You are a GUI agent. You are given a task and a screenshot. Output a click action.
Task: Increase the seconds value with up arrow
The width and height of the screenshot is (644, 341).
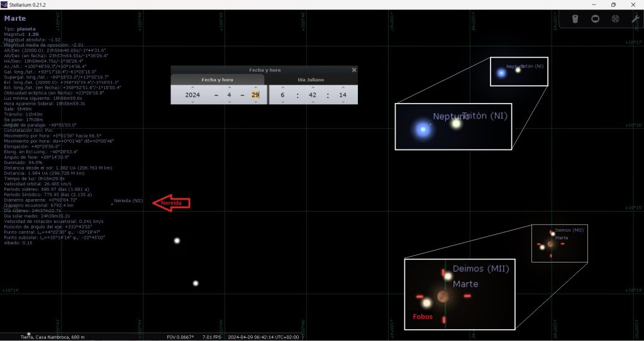click(343, 87)
